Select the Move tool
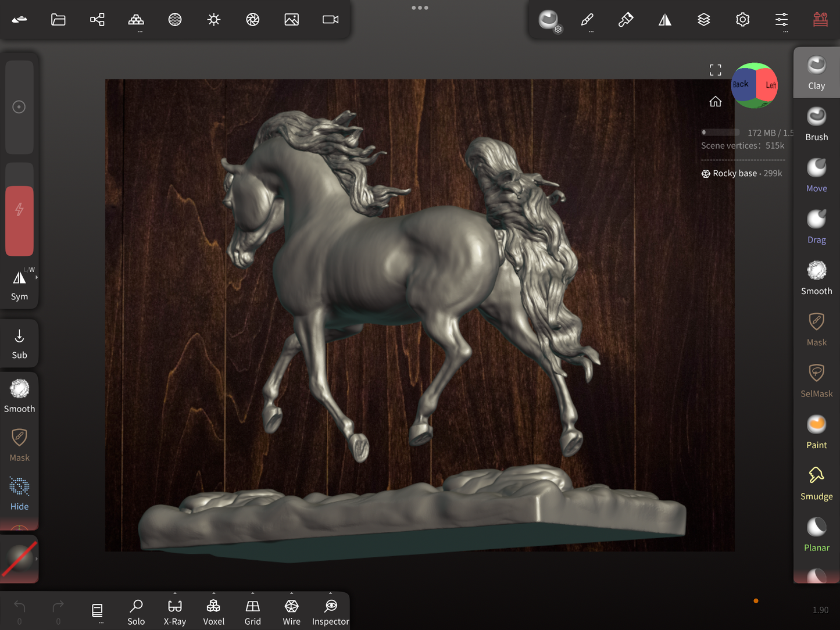The image size is (840, 630). [x=816, y=175]
